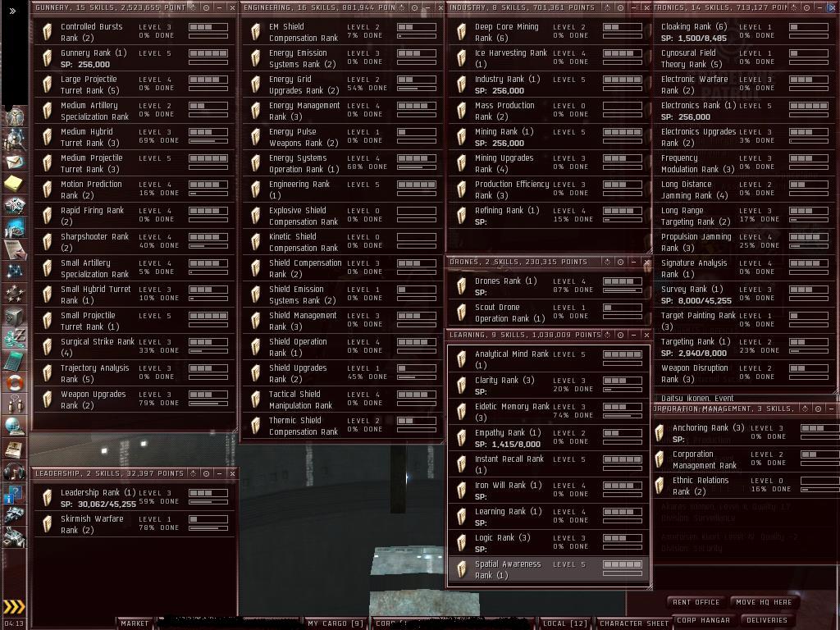
Task: Open the Corp Hangar button
Action: (703, 620)
